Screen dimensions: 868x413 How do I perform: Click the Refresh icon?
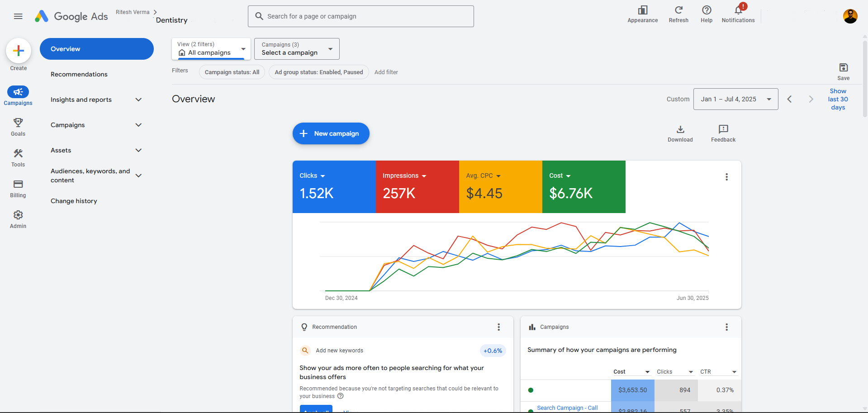pos(678,10)
